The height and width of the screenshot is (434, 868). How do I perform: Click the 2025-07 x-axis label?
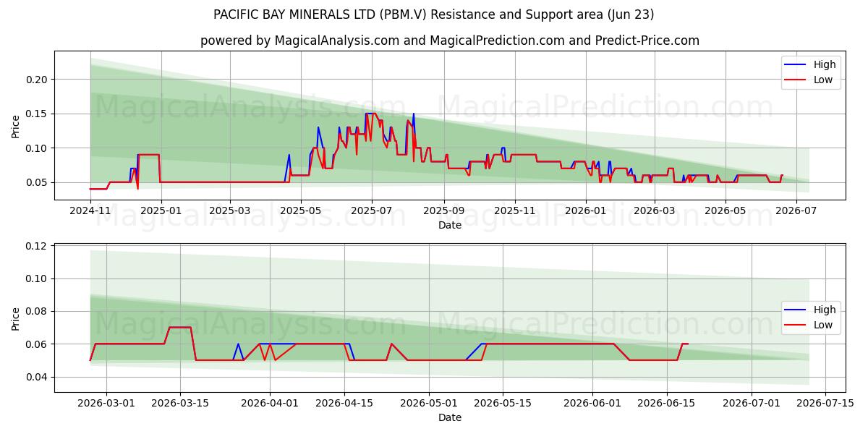371,210
